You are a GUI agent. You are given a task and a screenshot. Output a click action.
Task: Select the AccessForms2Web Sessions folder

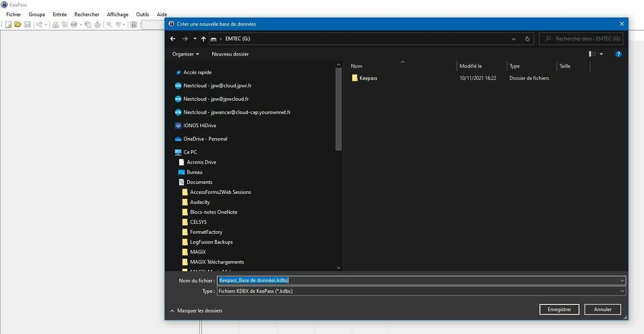pos(221,192)
